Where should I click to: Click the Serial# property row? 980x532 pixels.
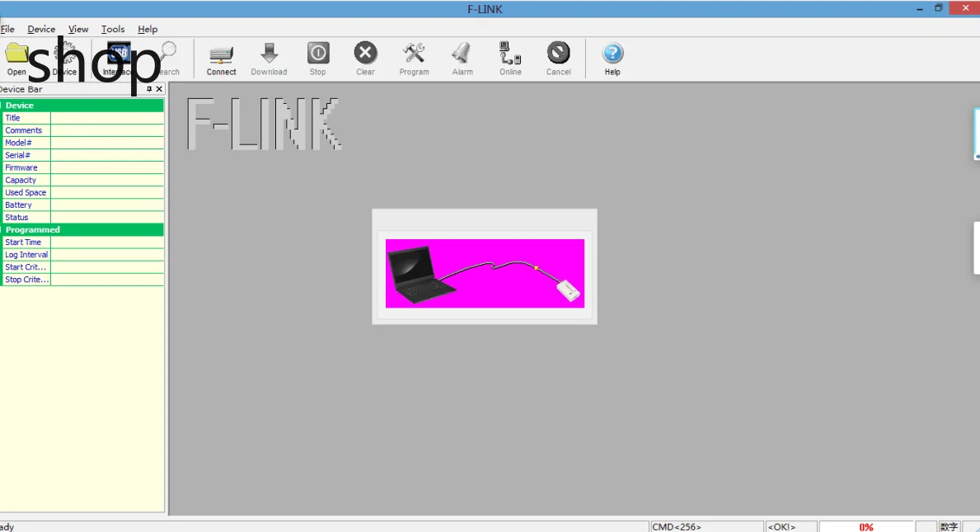click(82, 156)
